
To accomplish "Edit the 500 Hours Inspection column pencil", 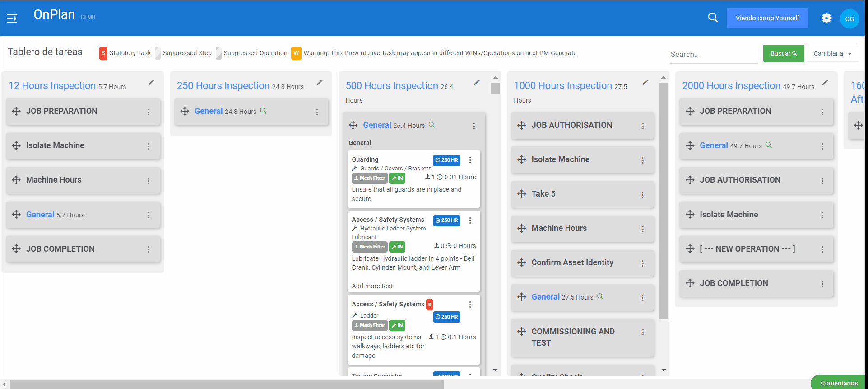I will point(477,82).
